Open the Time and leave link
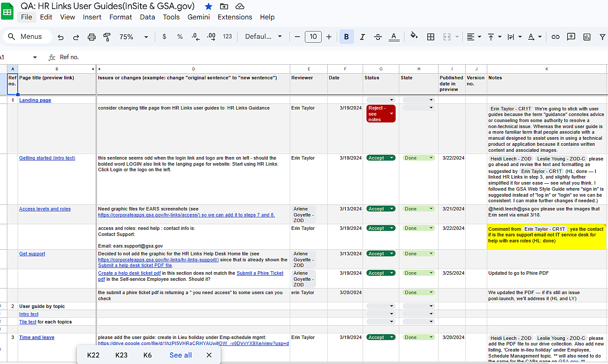 tap(37, 337)
